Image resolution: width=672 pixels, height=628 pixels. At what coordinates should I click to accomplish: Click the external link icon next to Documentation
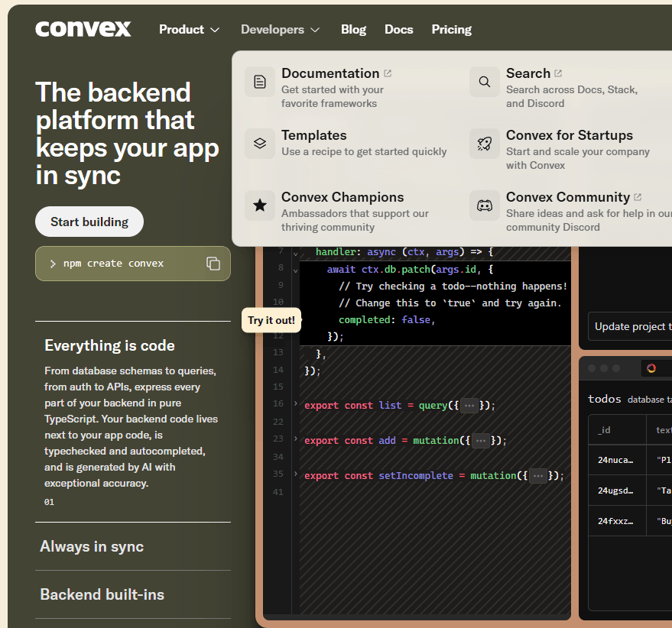click(388, 72)
